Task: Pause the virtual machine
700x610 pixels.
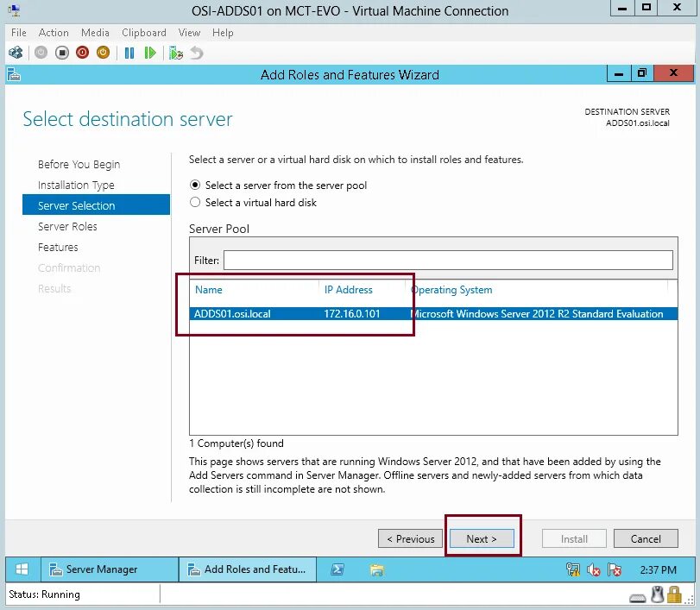Action: 129,53
